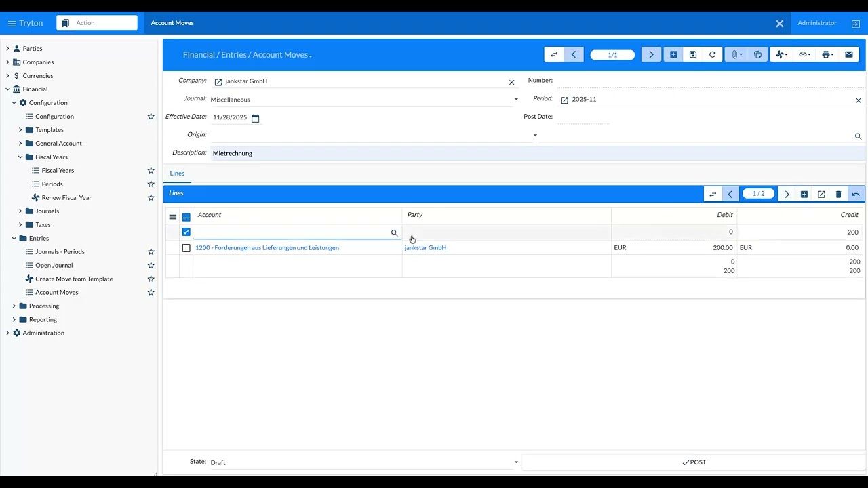Open the jankstar GmbH party link
Screen dimensions: 868x488
425,248
